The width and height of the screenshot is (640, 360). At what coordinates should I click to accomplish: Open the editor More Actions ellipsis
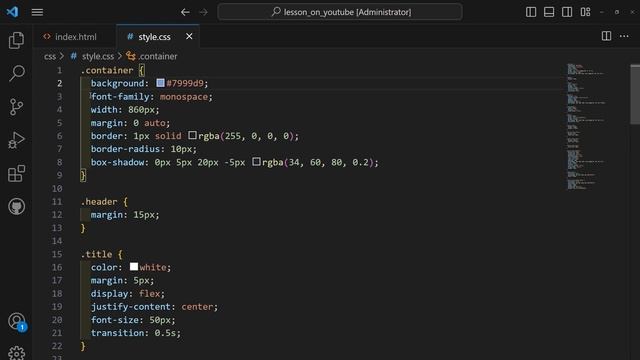624,36
